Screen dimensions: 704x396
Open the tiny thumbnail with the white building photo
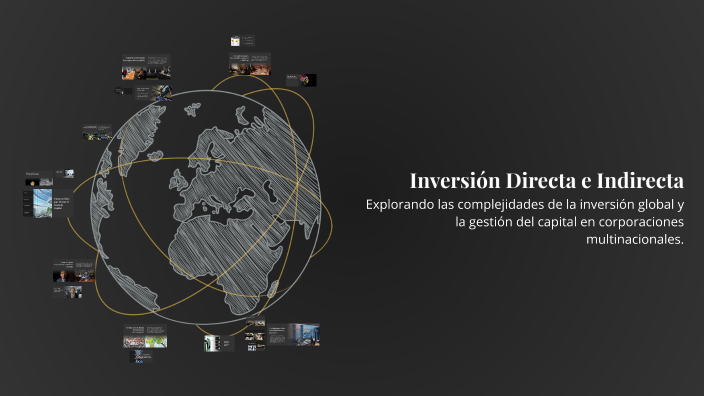[x=66, y=173]
